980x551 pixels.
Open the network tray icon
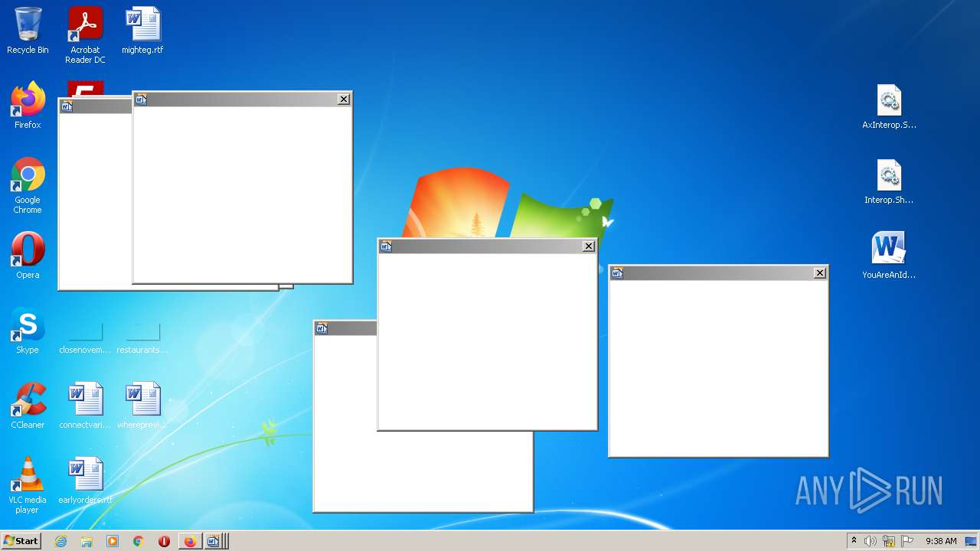click(889, 541)
